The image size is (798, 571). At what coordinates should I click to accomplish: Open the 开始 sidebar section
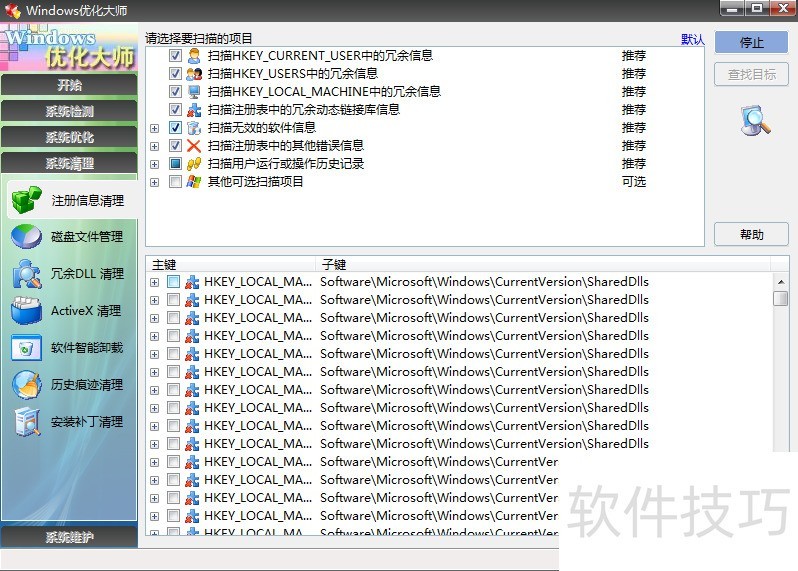(69, 85)
